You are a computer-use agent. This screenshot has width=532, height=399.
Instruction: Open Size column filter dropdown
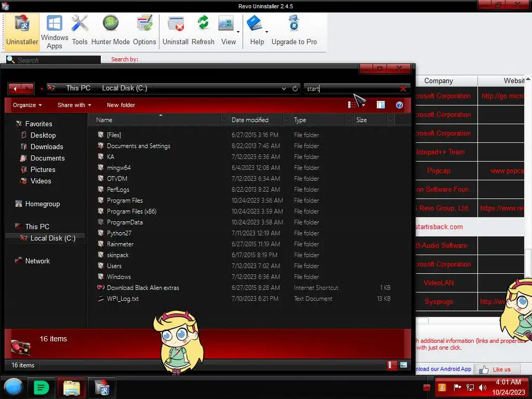(391, 120)
